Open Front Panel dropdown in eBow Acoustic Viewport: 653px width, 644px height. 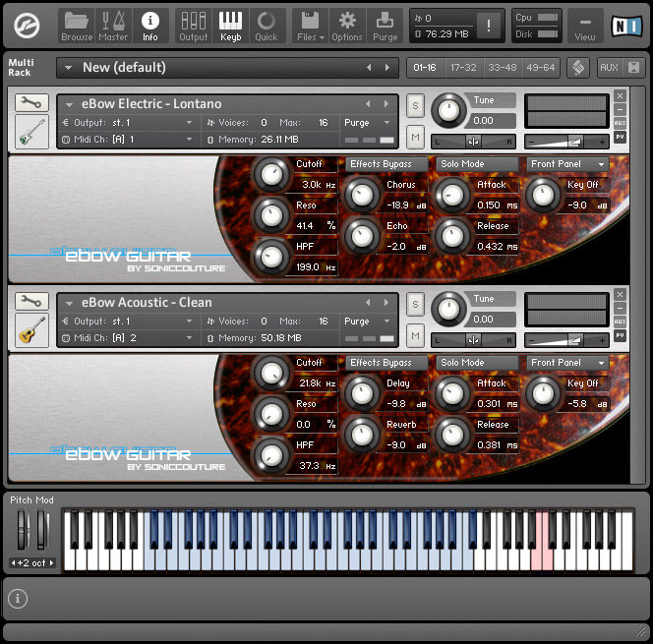pos(567,363)
